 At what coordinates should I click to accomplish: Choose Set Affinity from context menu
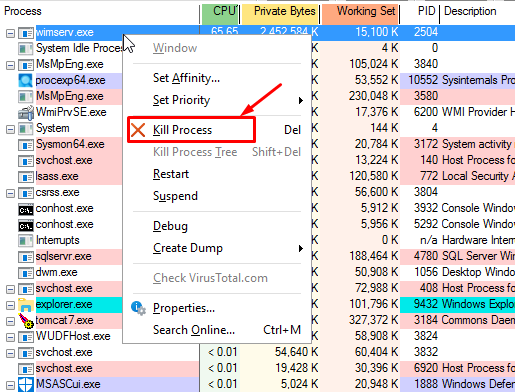[x=217, y=78]
